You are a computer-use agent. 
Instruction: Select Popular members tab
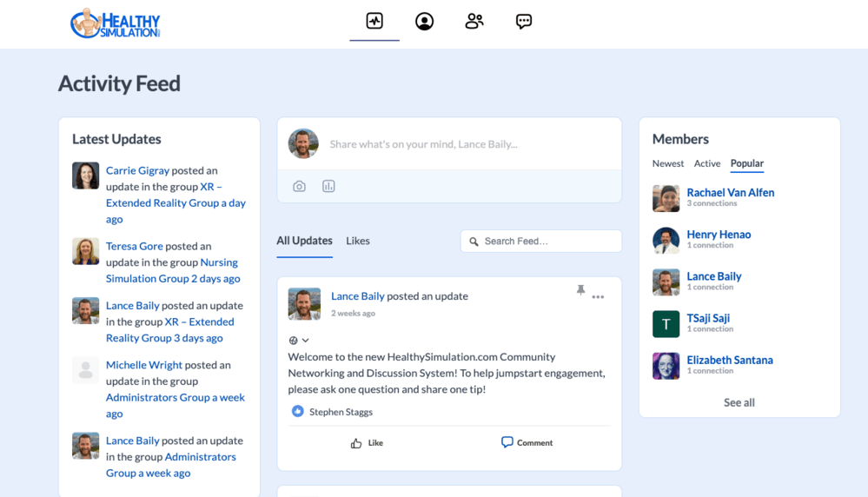(x=746, y=163)
